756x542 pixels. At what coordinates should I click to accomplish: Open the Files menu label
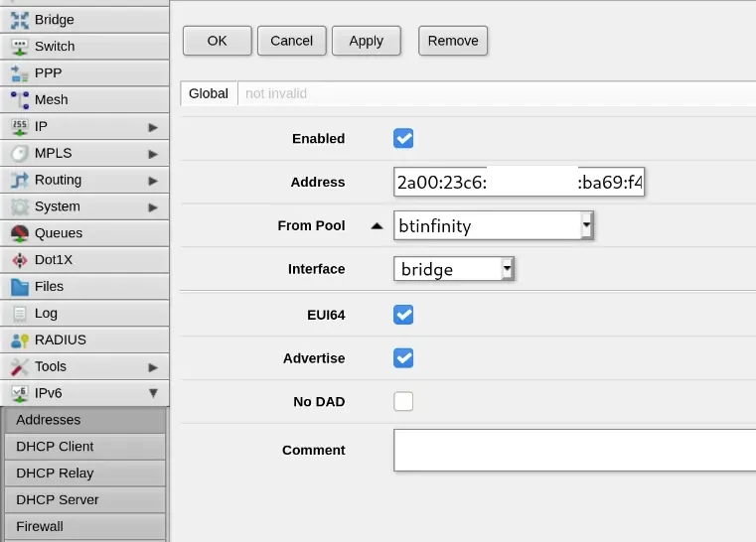point(49,286)
